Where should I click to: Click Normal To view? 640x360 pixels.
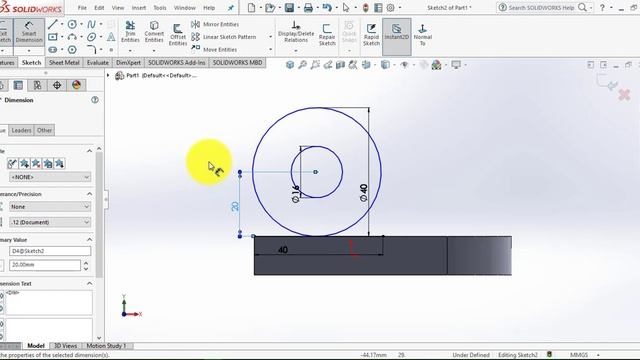pyautogui.click(x=422, y=34)
